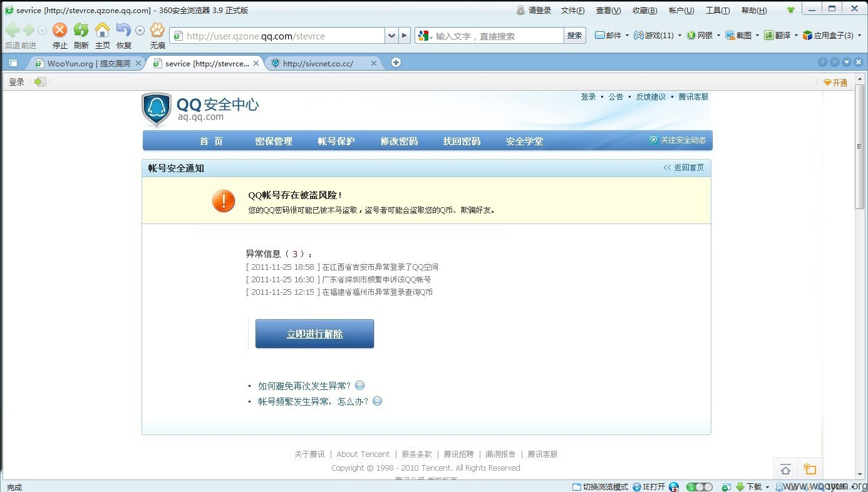Click 关注安全动态 link

678,140
